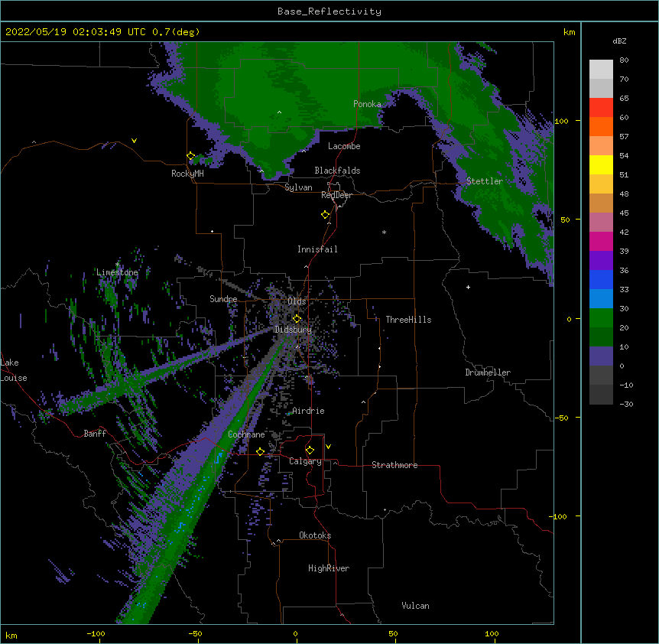659x644 pixels.
Task: Click the dark gray -10 dBZ swatch
Action: click(601, 395)
